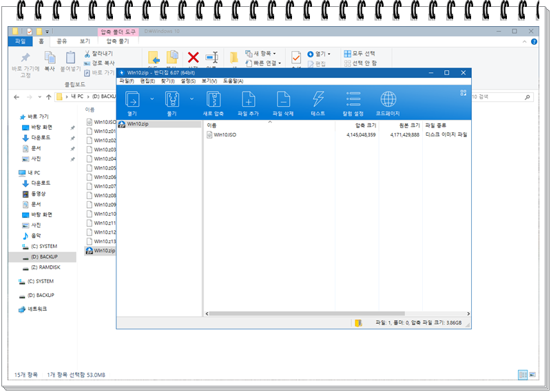
Task: Click 경로 복사 (Copy path) in Explorer ribbon
Action: click(x=99, y=63)
